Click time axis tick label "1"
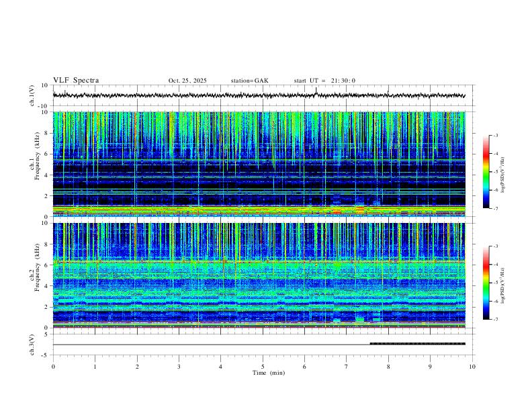Image resolution: width=532 pixels, height=411 pixels. click(95, 367)
